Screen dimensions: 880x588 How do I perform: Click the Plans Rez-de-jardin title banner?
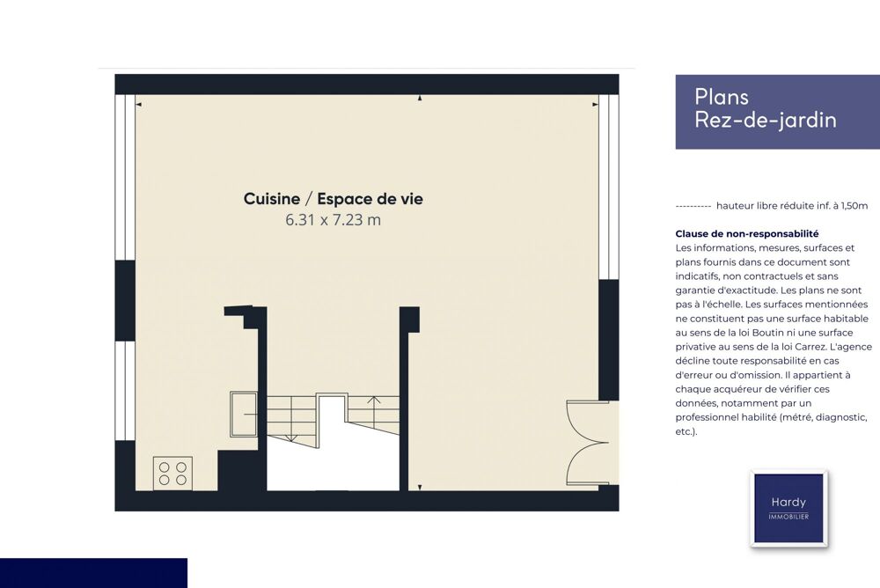(x=777, y=111)
